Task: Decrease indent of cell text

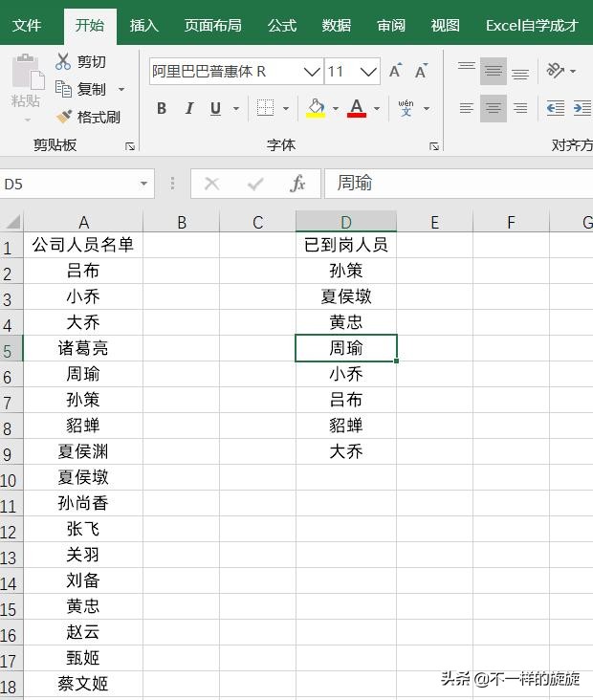Action: pyautogui.click(x=556, y=108)
